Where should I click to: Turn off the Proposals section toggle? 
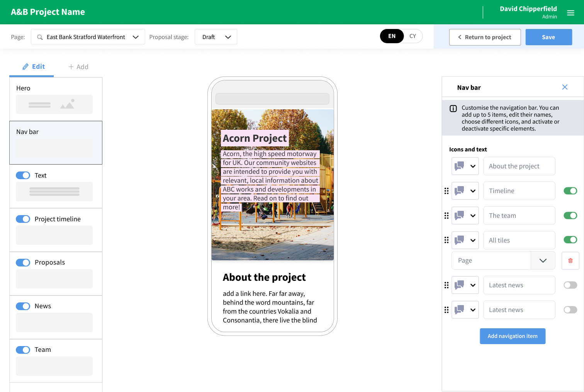click(23, 263)
